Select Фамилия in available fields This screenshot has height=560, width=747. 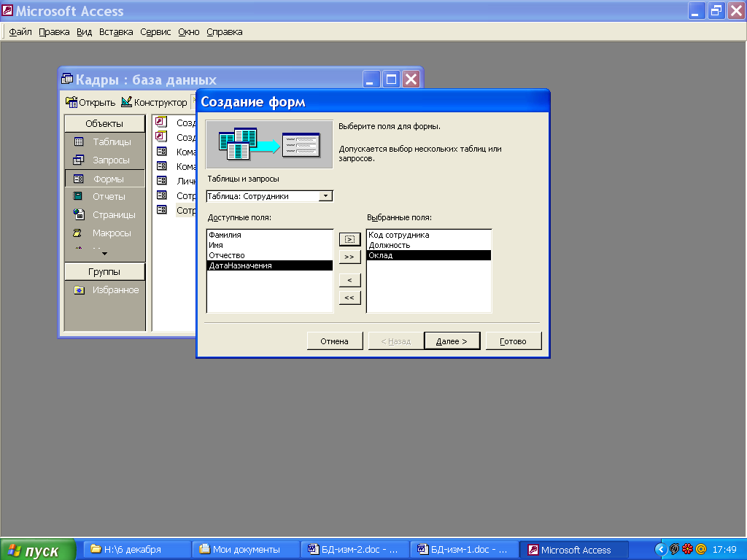coord(270,235)
